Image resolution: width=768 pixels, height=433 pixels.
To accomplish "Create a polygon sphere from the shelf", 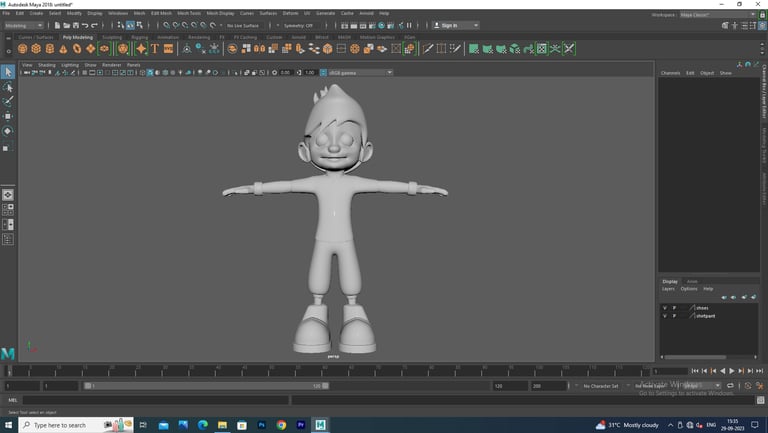I will [23, 48].
